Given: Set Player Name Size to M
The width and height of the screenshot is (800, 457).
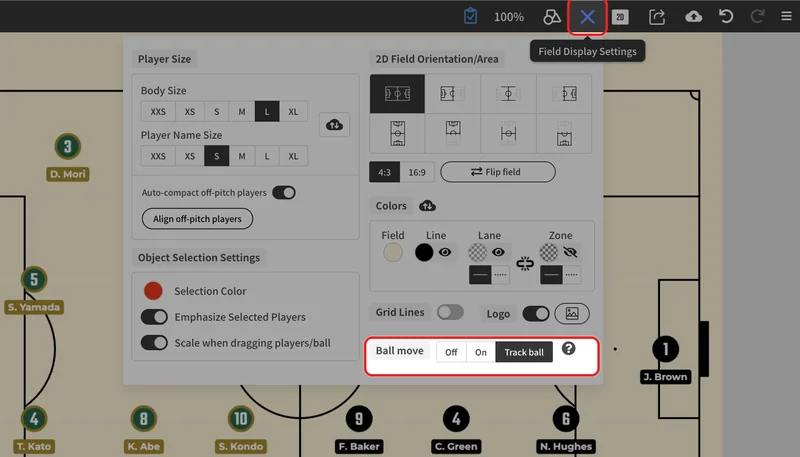Looking at the screenshot, I should (242, 156).
